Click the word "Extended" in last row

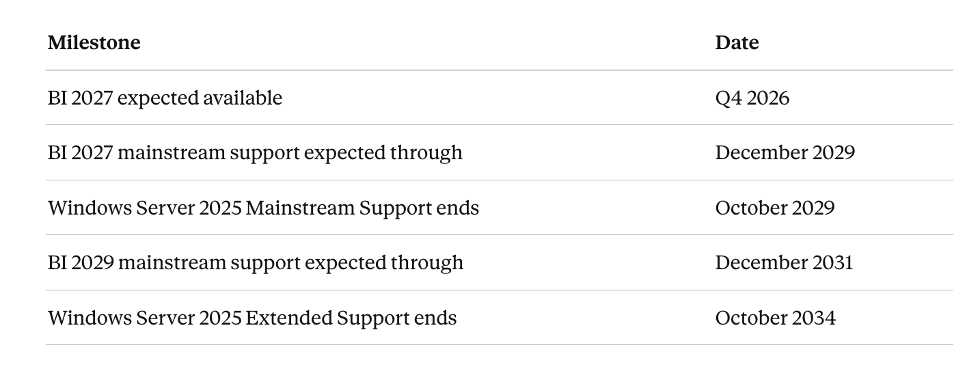pyautogui.click(x=289, y=318)
